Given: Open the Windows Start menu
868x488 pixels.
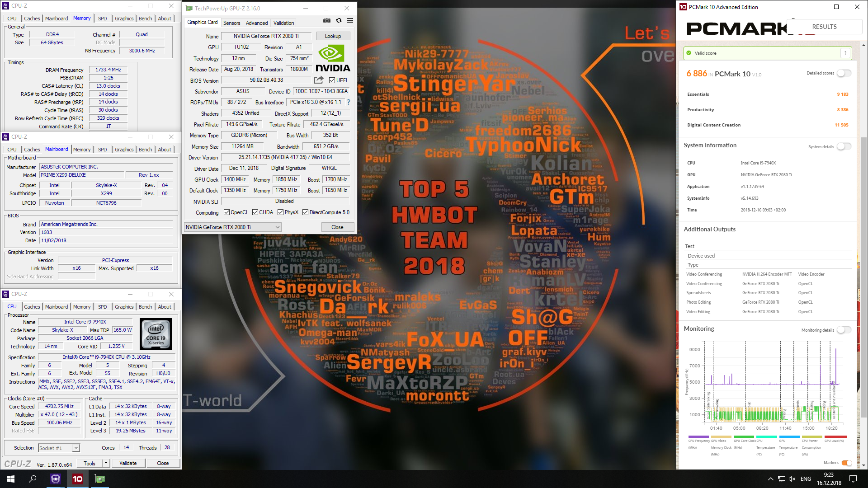Looking at the screenshot, I should tap(11, 479).
